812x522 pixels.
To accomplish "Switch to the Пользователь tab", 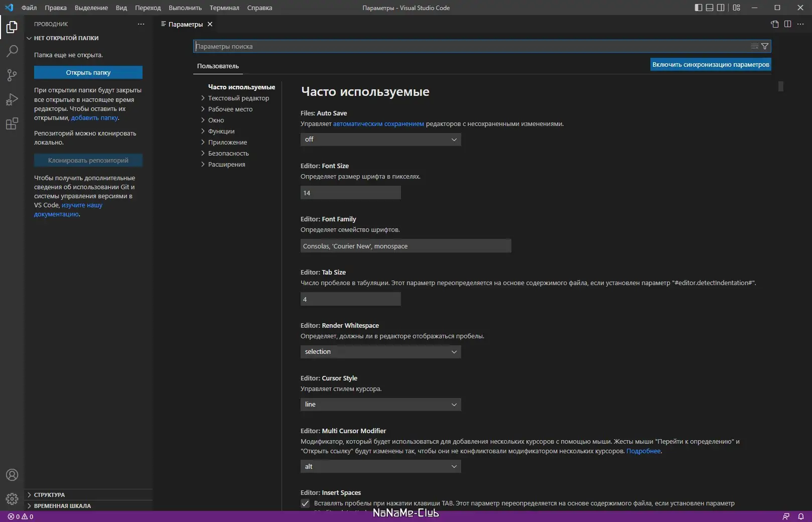I will [218, 66].
